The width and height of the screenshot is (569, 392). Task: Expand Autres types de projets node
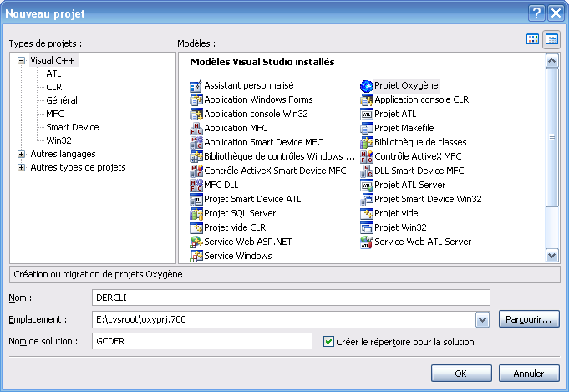tap(22, 168)
